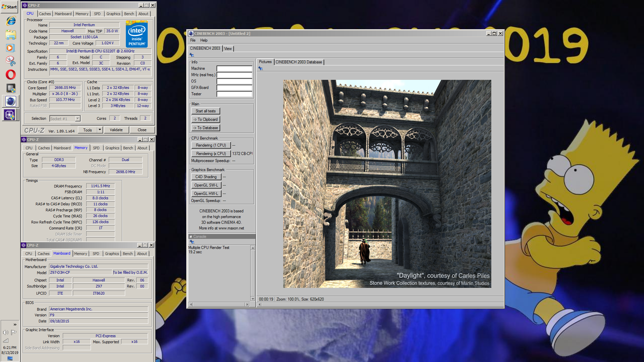The height and width of the screenshot is (362, 644).
Task: Select the Pictures tab
Action: click(x=265, y=62)
